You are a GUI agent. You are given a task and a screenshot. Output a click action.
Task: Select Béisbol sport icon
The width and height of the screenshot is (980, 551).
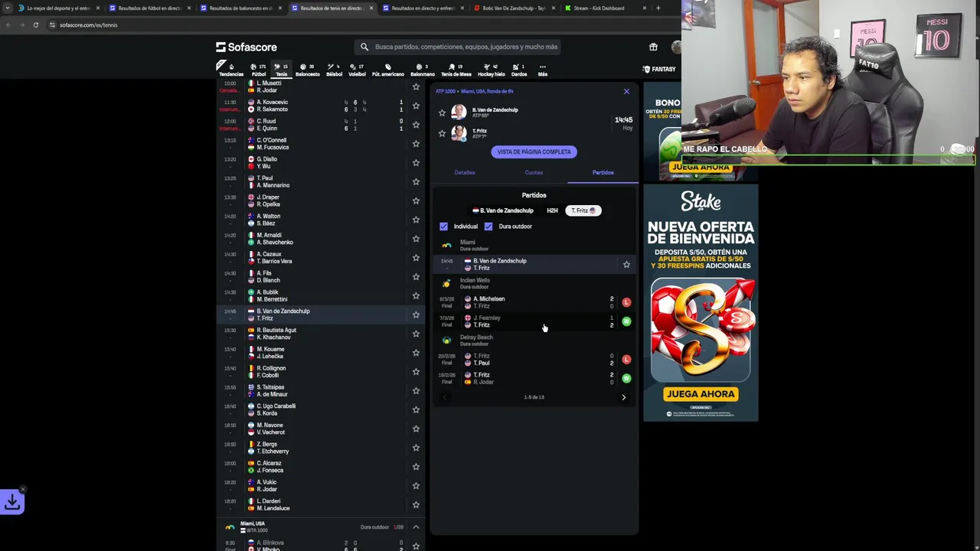click(334, 70)
